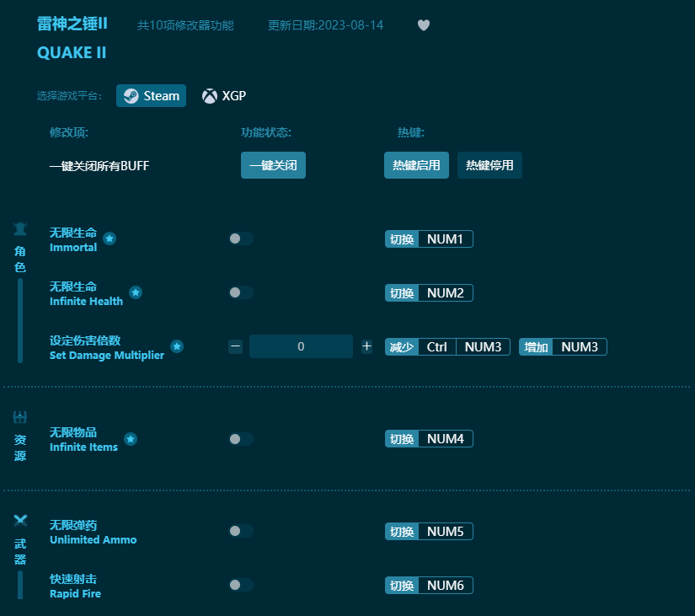Select the character (角色) category icon in sidebar
The image size is (695, 616).
coord(19,228)
